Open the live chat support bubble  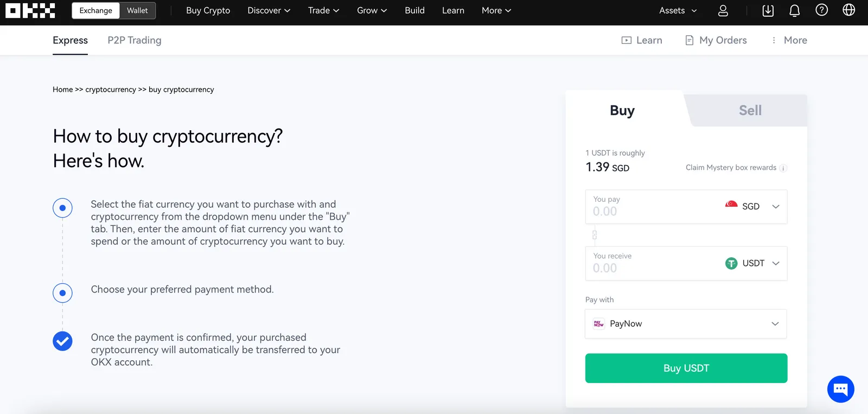(x=841, y=389)
